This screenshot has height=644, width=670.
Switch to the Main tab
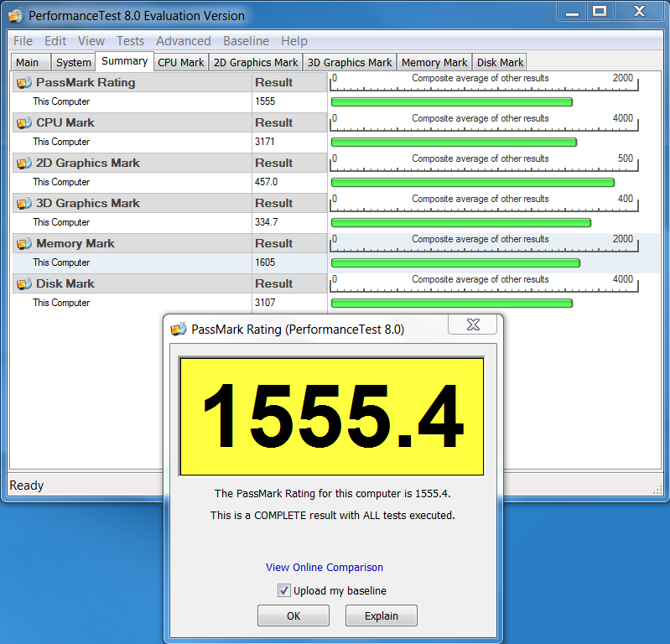pyautogui.click(x=30, y=62)
